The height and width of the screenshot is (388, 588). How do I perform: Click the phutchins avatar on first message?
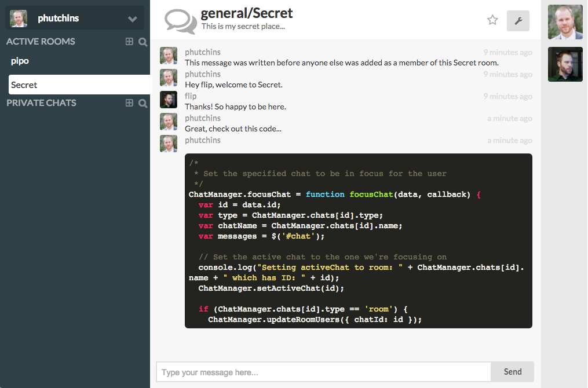[169, 56]
